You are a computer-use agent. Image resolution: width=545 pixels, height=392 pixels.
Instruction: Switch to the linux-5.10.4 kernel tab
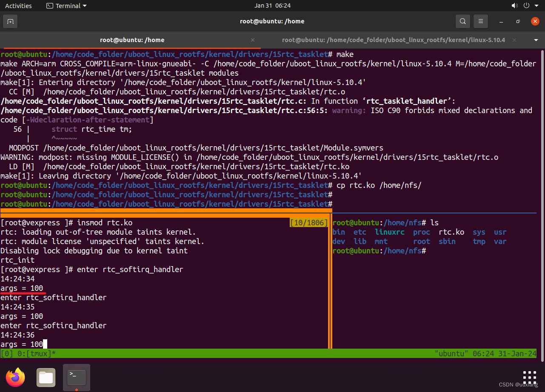click(x=394, y=40)
